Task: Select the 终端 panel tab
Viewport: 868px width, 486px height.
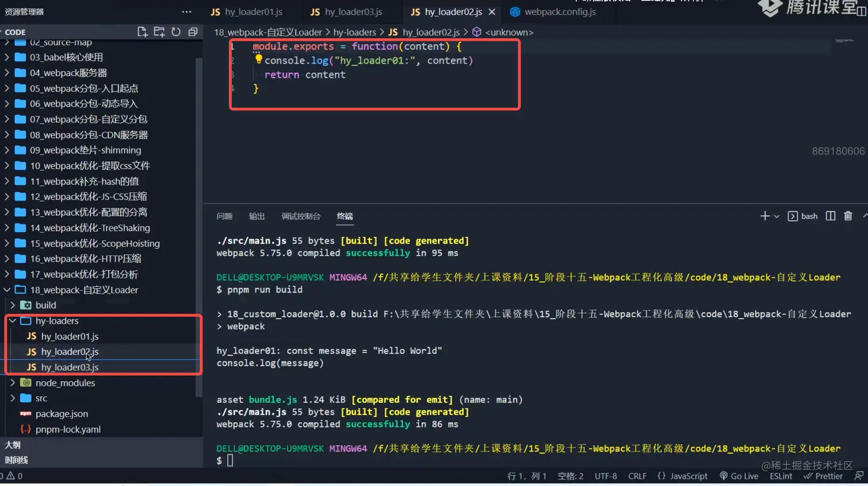Action: (344, 216)
